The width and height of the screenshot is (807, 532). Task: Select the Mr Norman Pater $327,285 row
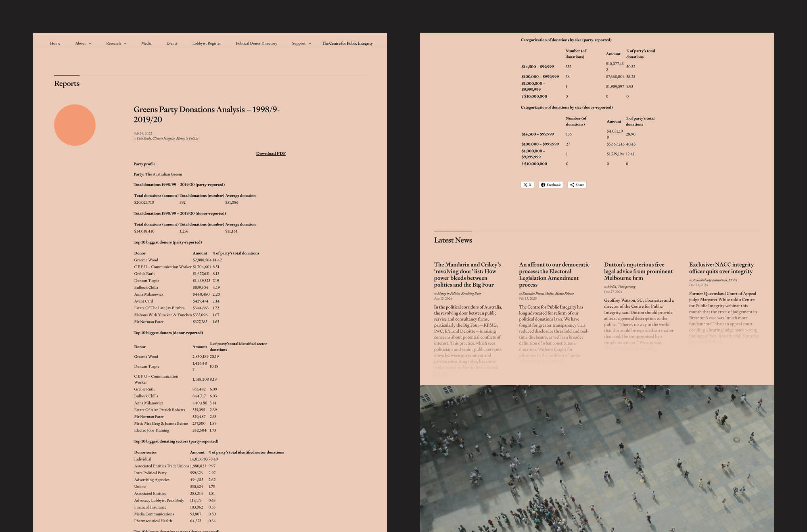197,322
